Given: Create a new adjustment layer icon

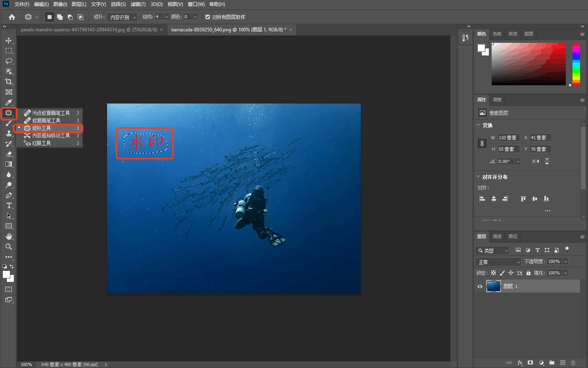Looking at the screenshot, I should point(541,363).
